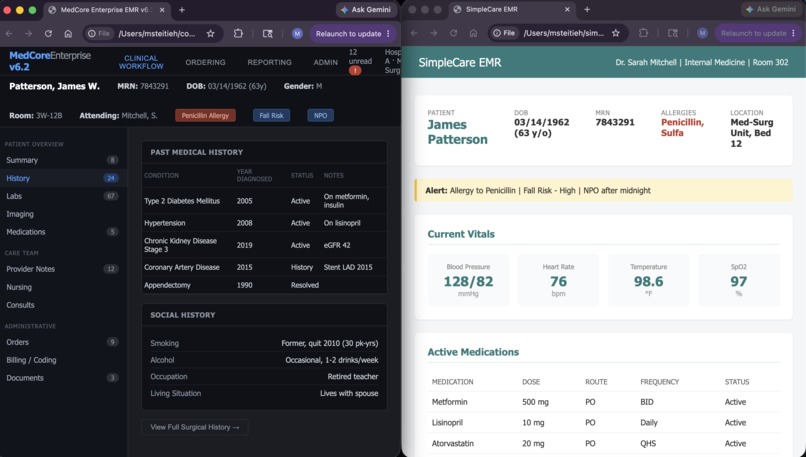
Task: Go back in MedCore browser window
Action: (x=9, y=33)
